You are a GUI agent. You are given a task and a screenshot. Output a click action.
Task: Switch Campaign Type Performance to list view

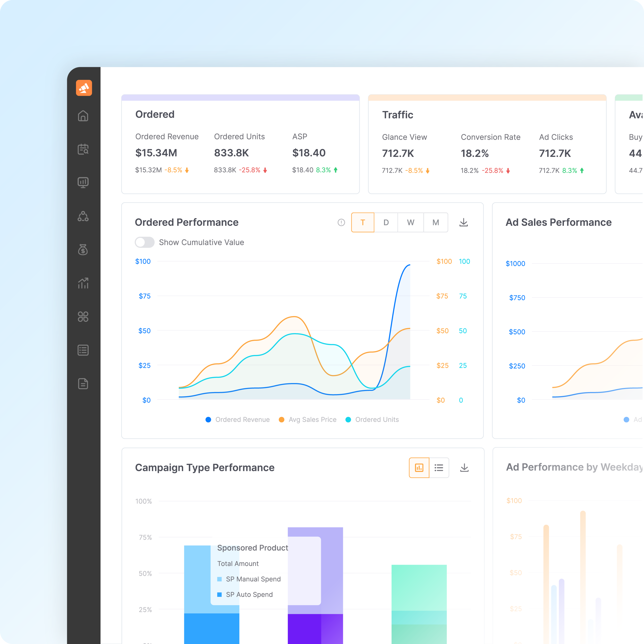click(x=439, y=468)
